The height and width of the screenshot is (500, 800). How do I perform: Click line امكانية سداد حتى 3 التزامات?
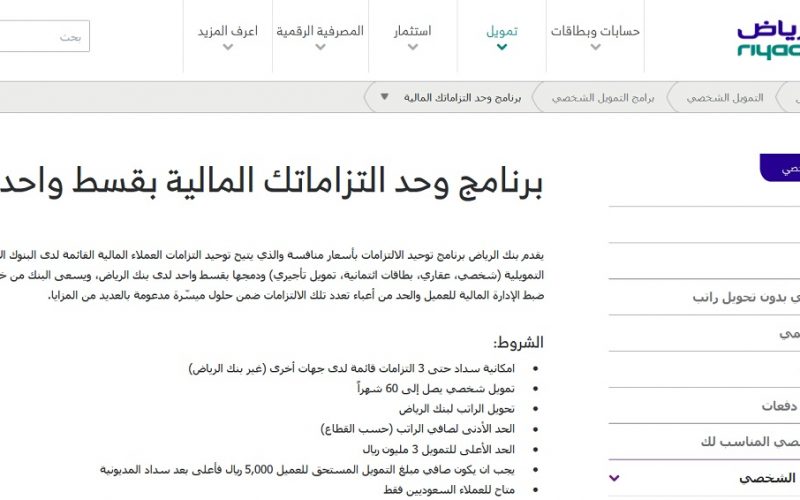[352, 368]
